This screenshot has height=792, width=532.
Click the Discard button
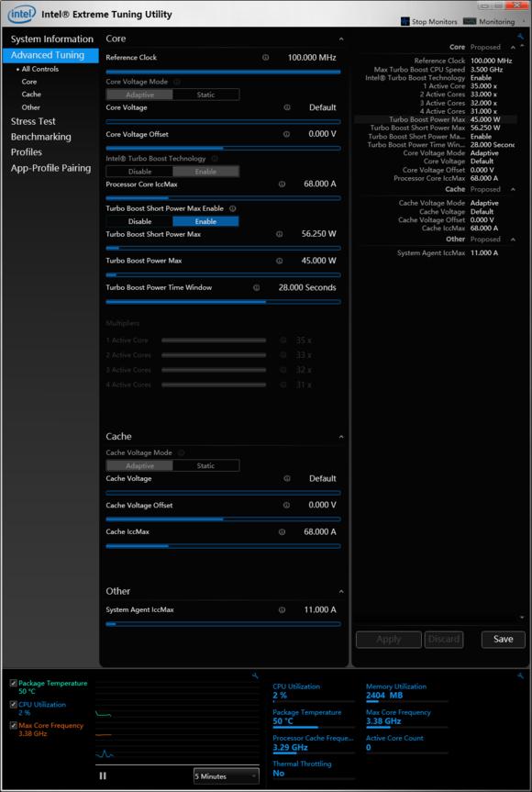[444, 640]
